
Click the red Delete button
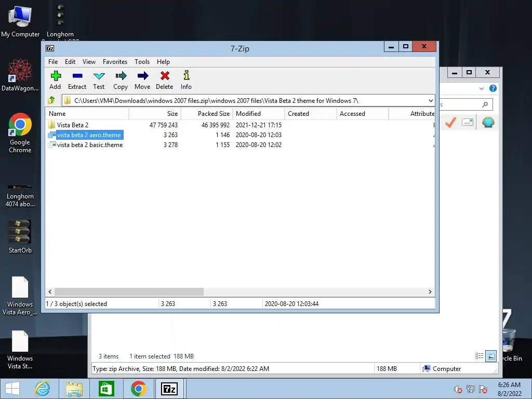coord(165,81)
